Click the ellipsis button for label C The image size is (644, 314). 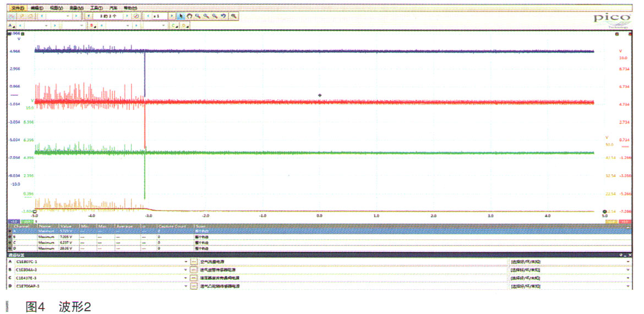coord(194,278)
